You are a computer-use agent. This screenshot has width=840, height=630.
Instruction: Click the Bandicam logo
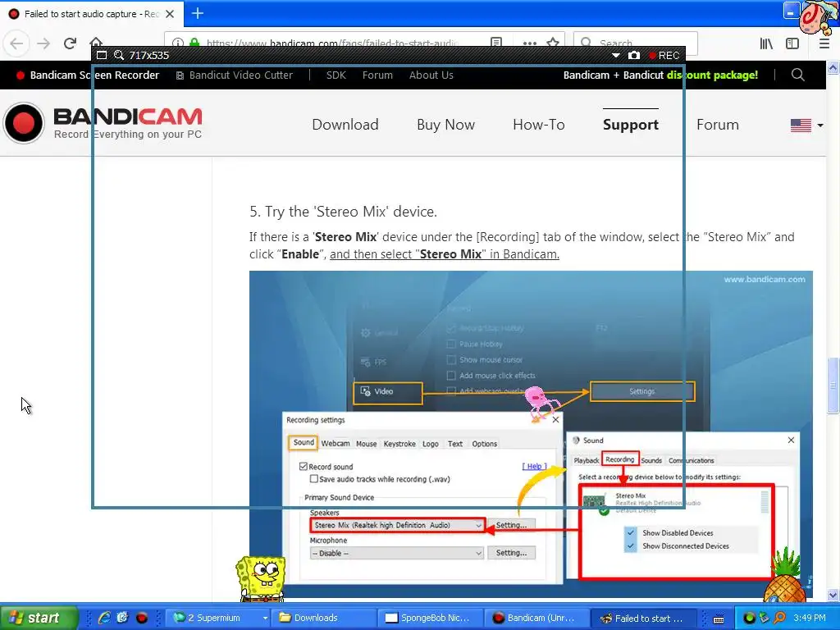pyautogui.click(x=103, y=123)
